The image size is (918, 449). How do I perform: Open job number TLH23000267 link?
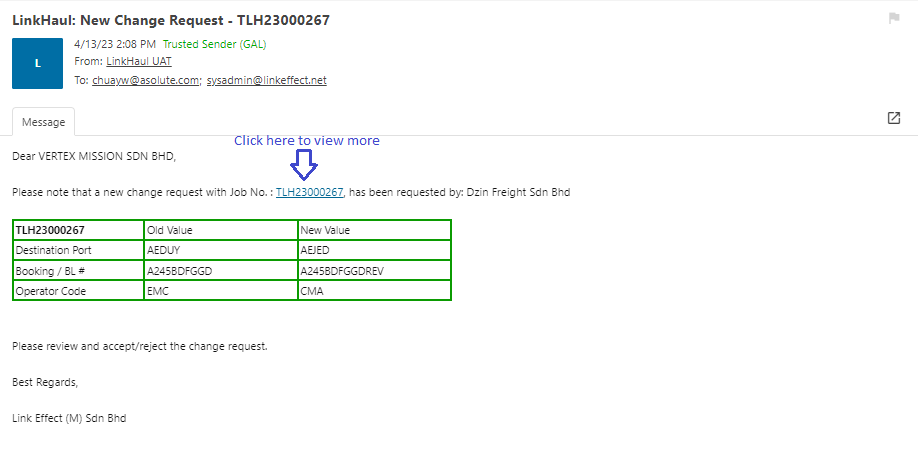tap(309, 192)
